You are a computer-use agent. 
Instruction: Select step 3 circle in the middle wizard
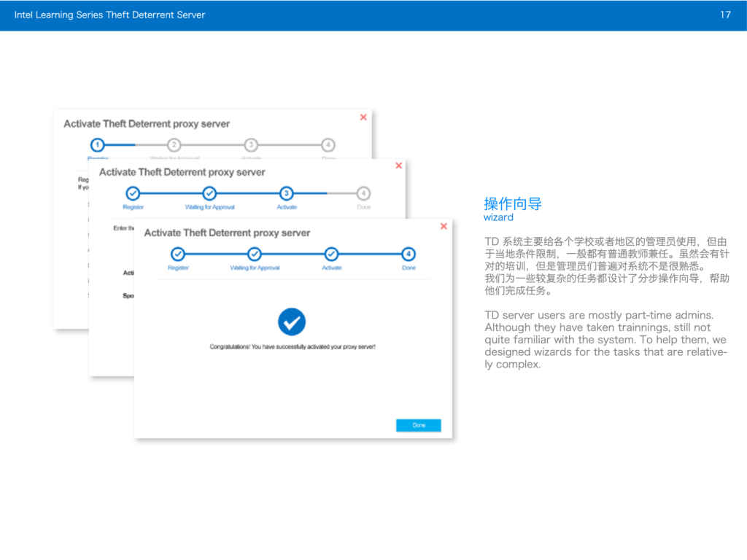tap(287, 193)
